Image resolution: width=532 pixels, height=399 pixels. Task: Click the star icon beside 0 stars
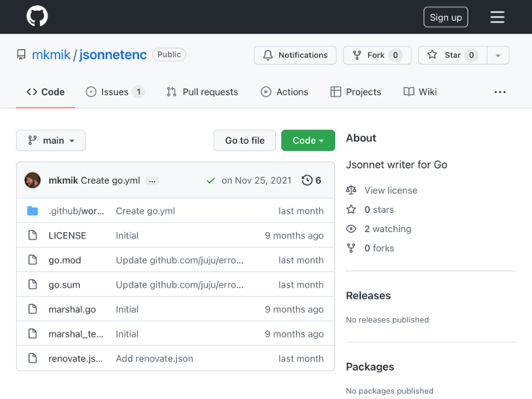point(351,209)
